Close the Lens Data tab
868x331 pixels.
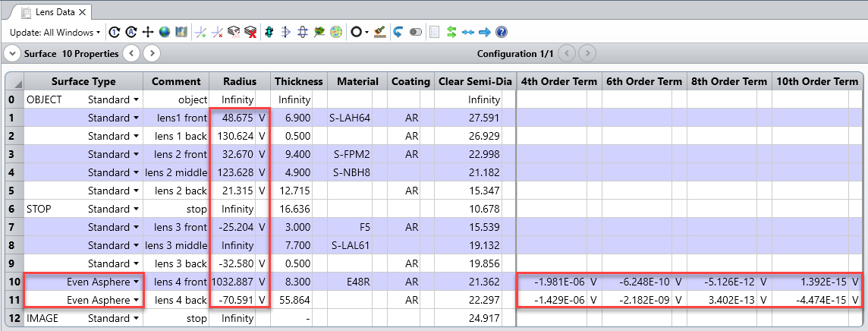coord(83,11)
